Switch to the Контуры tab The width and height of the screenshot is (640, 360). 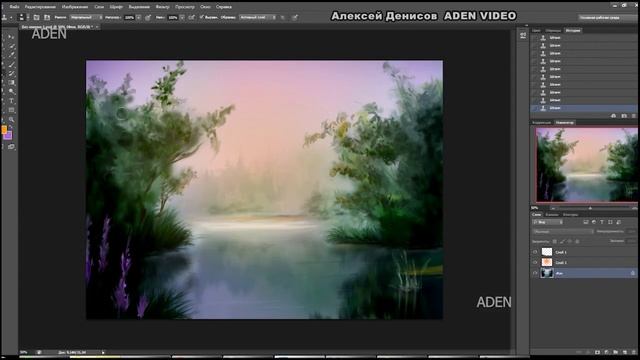coord(570,214)
